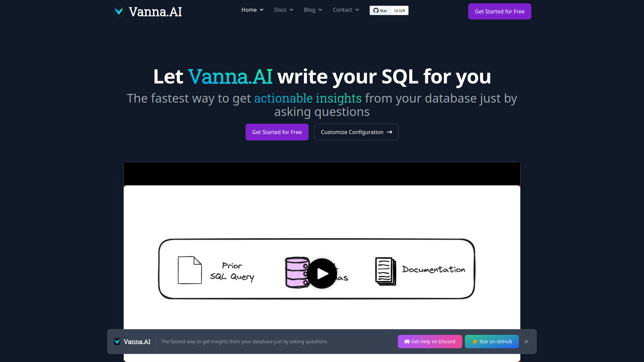Toggle Get Help on Discord button

click(x=430, y=341)
